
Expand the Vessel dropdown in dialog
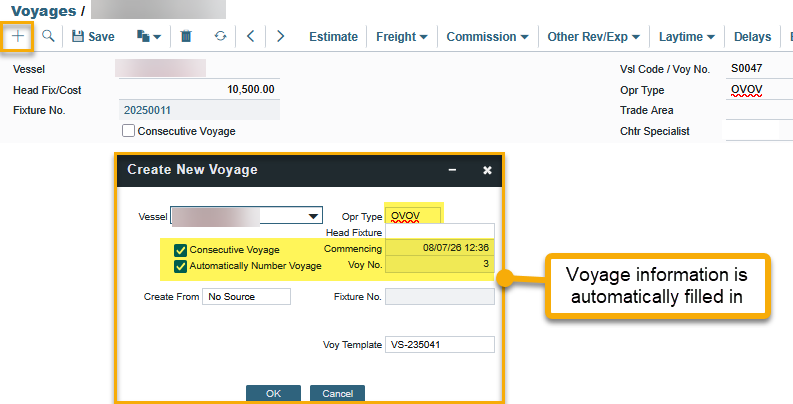pyautogui.click(x=314, y=216)
